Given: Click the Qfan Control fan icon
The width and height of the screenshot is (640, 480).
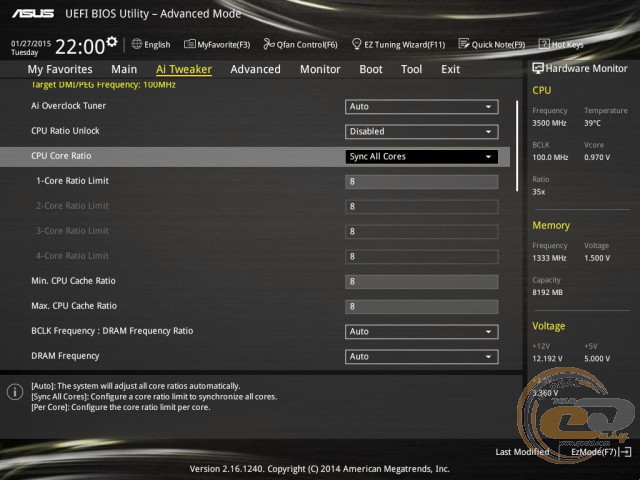Looking at the screenshot, I should tap(269, 44).
